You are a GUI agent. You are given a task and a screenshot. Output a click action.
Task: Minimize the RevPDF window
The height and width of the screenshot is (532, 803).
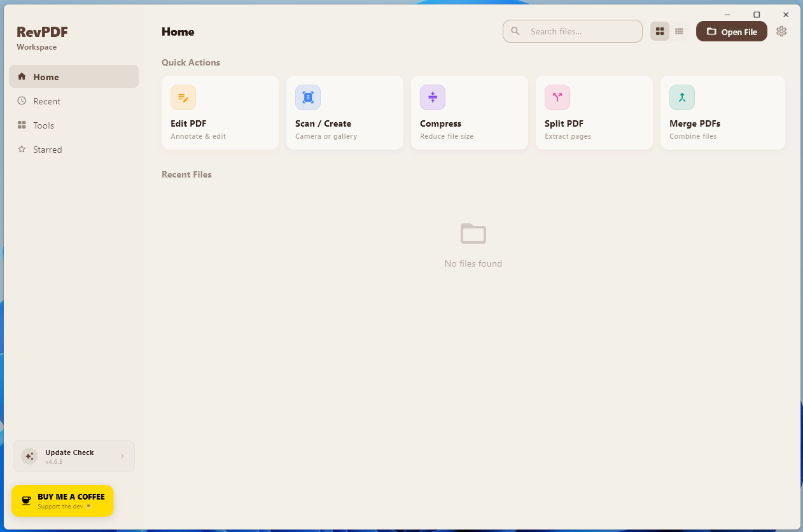[727, 15]
